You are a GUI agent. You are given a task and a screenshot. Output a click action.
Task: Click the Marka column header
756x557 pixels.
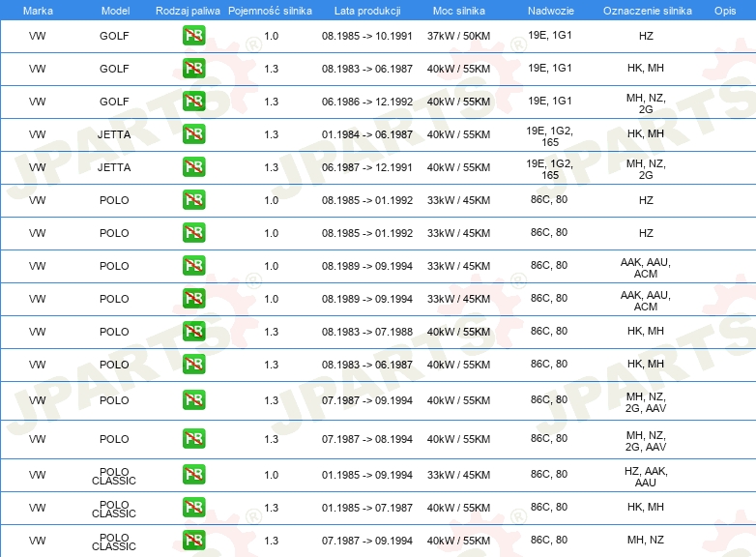[x=38, y=11]
